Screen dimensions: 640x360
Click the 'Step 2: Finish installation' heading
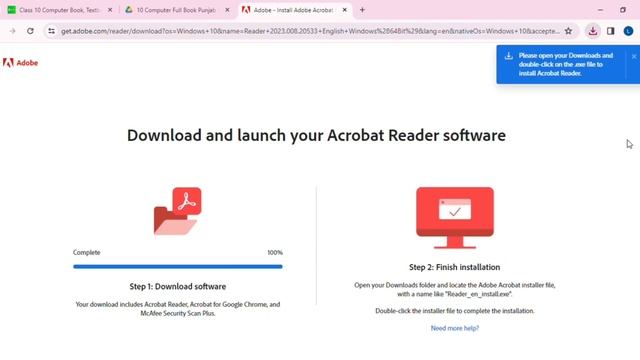(455, 267)
